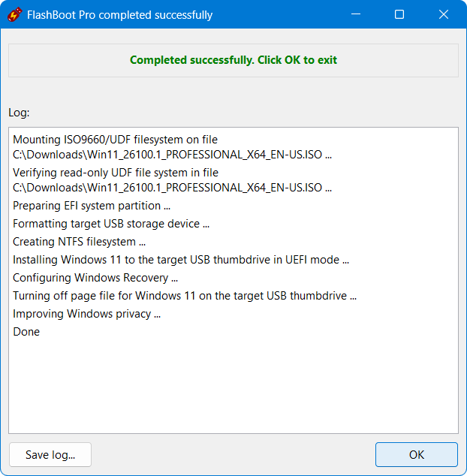Click the 'Formatting target USB storage device' line
The width and height of the screenshot is (467, 476).
[x=111, y=224]
